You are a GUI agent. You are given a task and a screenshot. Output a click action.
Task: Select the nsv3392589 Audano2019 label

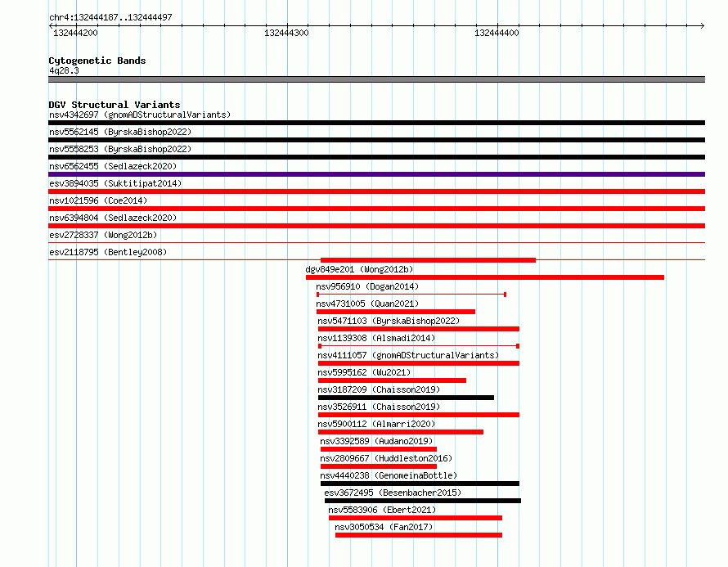coord(376,441)
